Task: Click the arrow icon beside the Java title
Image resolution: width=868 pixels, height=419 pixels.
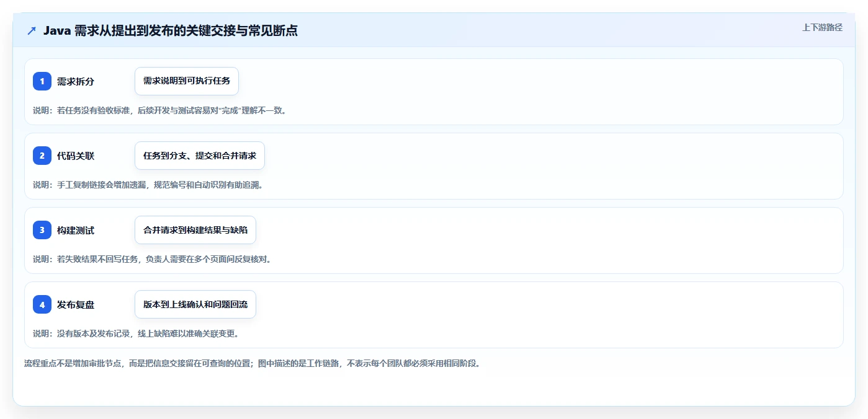Action: (x=32, y=30)
